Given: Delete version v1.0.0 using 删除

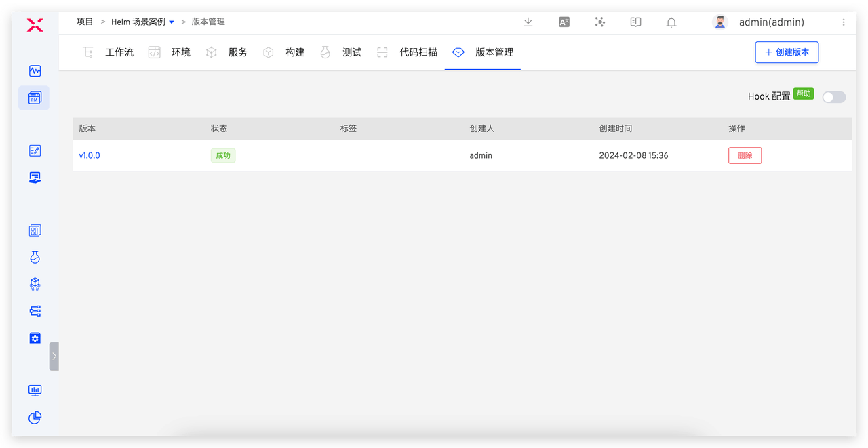Looking at the screenshot, I should 745,155.
